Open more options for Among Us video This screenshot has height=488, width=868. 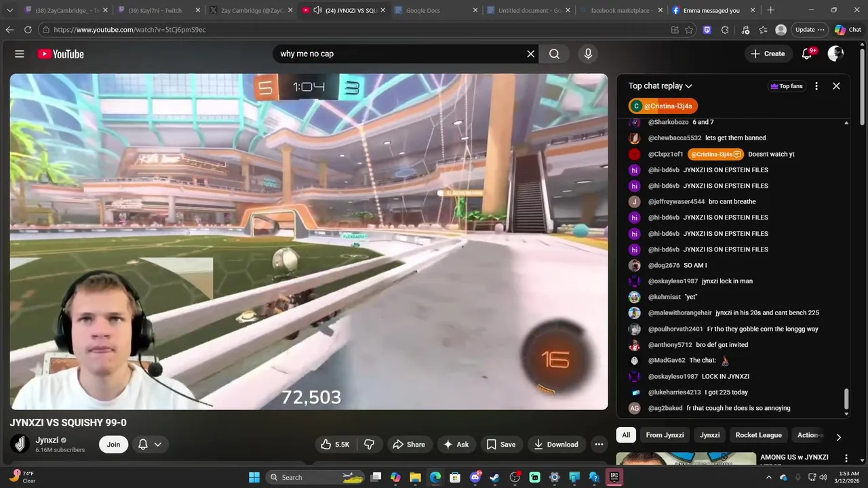tap(846, 458)
